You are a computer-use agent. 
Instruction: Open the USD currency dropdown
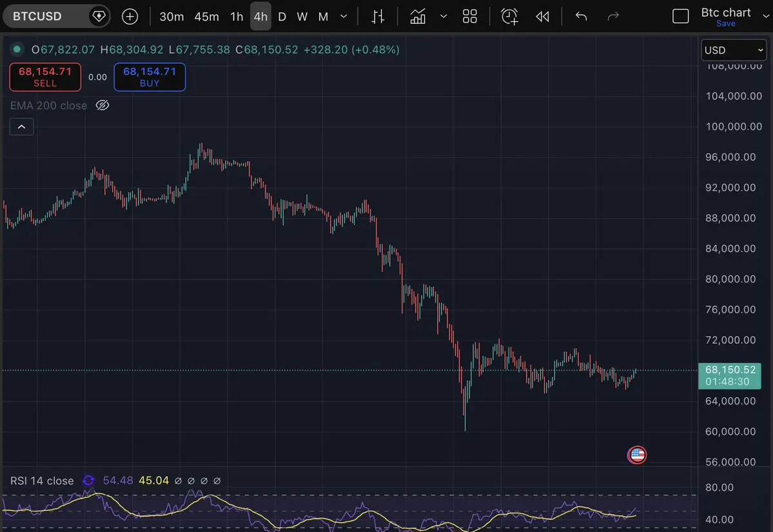[x=734, y=50]
